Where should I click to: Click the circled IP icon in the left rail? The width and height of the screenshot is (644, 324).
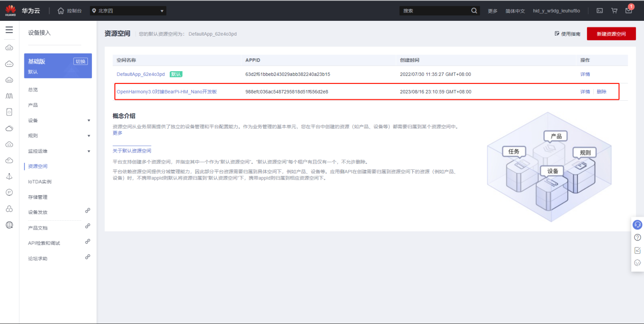(x=9, y=192)
